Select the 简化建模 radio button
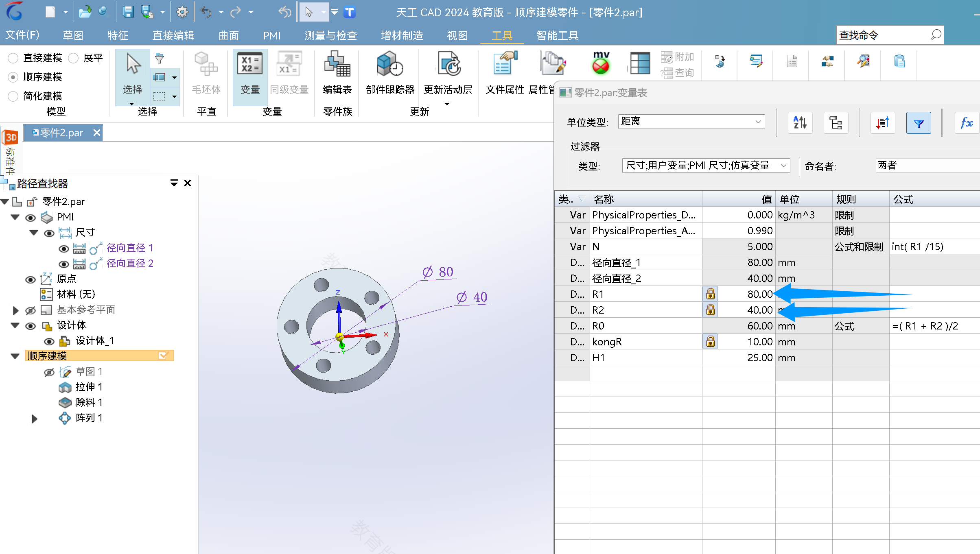 pyautogui.click(x=13, y=96)
